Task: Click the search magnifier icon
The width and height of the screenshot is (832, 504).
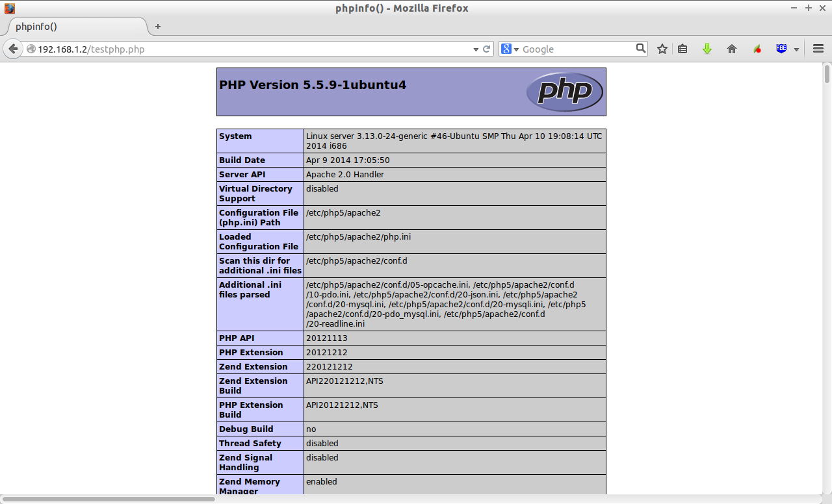Action: click(x=641, y=48)
